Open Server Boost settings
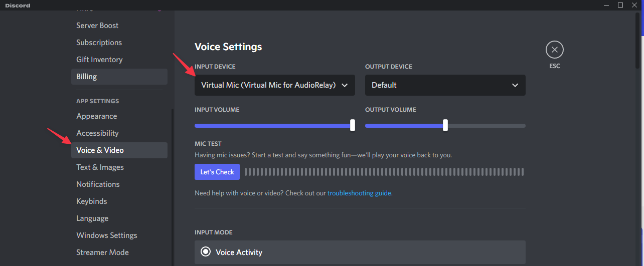The height and width of the screenshot is (266, 644). tap(97, 26)
